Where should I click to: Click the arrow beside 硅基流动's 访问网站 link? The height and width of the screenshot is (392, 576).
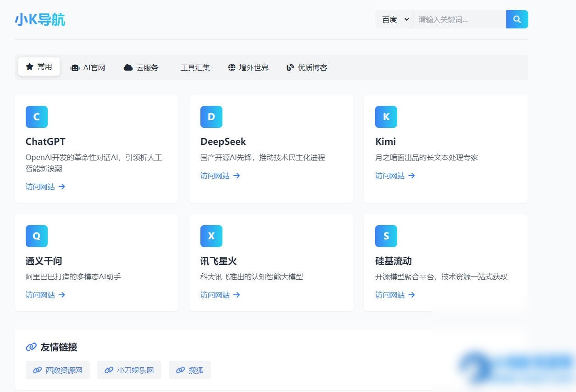412,295
